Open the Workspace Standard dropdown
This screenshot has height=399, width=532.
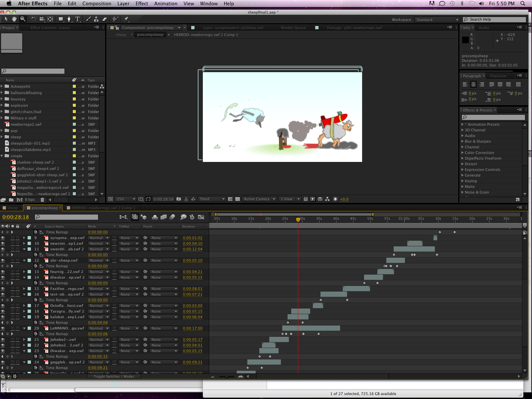coord(437,20)
